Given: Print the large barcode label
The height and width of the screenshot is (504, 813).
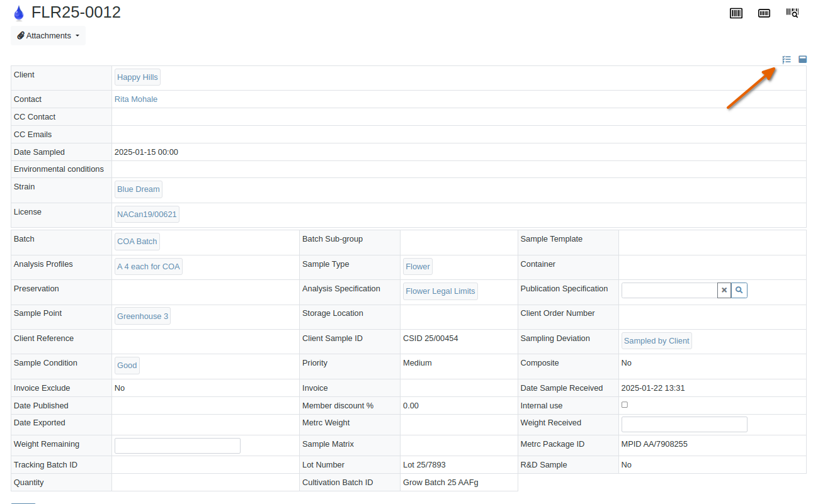Looking at the screenshot, I should click(736, 13).
